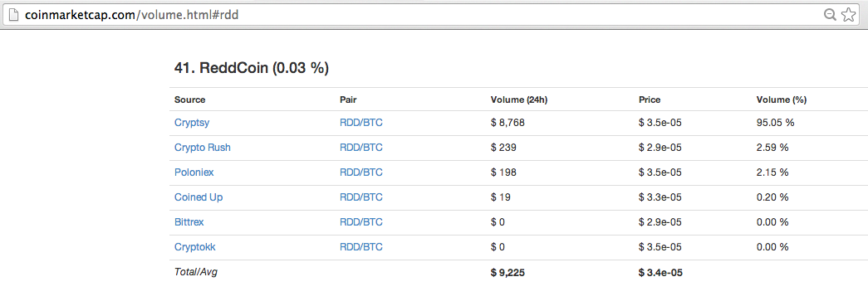This screenshot has height=306, width=868.
Task: Open RDD/BTC pair in Coined Up row
Action: (x=361, y=197)
